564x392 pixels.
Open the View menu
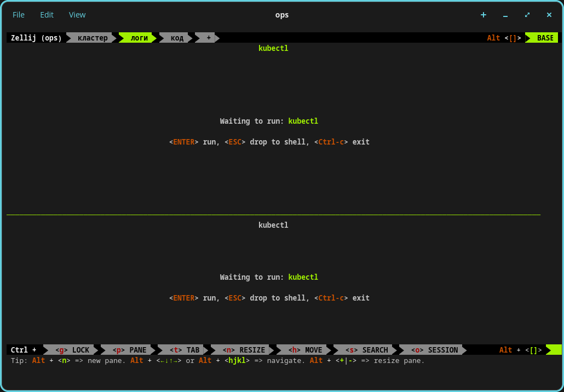click(x=77, y=15)
